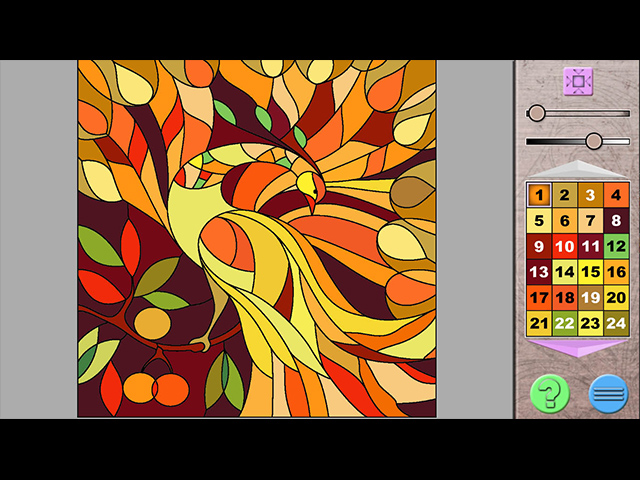Select olive green swatch number 22

point(565,323)
